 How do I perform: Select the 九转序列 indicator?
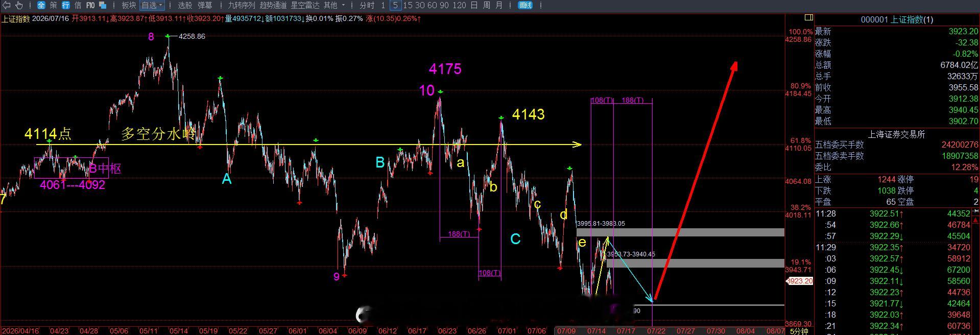(241, 5)
